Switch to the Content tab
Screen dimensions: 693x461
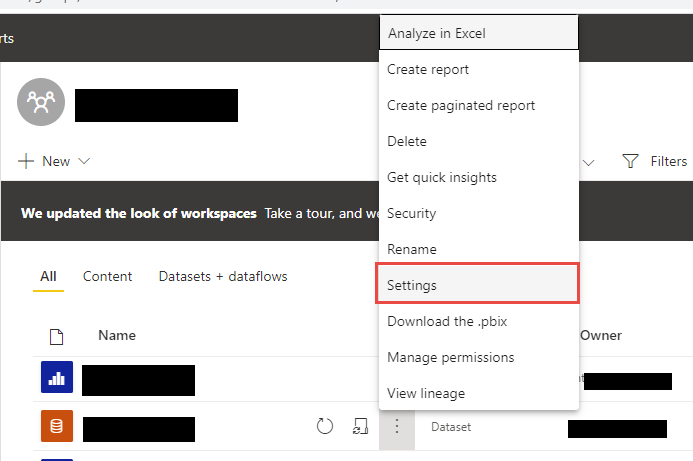tap(107, 276)
